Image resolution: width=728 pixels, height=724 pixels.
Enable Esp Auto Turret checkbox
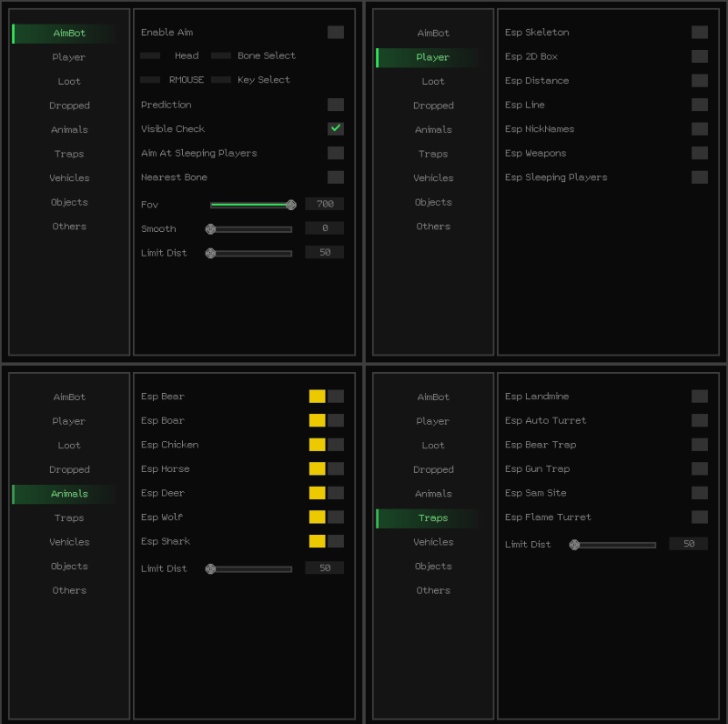click(699, 420)
